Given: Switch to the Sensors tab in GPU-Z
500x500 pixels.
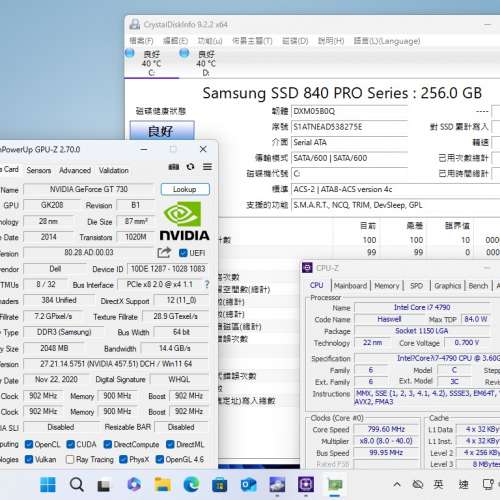Looking at the screenshot, I should 39,170.
